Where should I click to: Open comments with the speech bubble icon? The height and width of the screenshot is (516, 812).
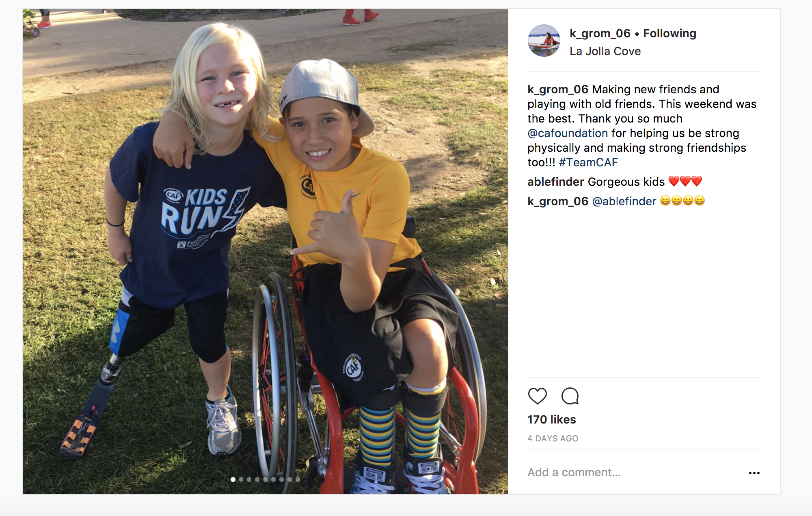570,396
